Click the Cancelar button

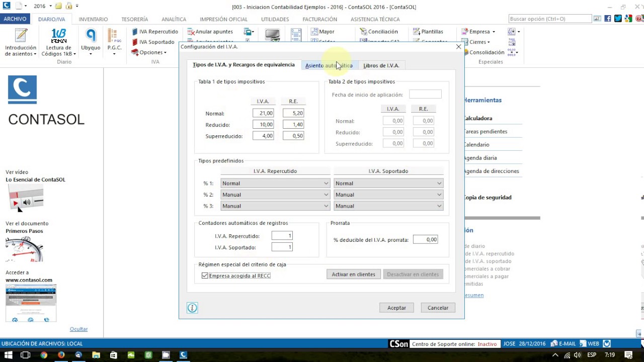[438, 308]
